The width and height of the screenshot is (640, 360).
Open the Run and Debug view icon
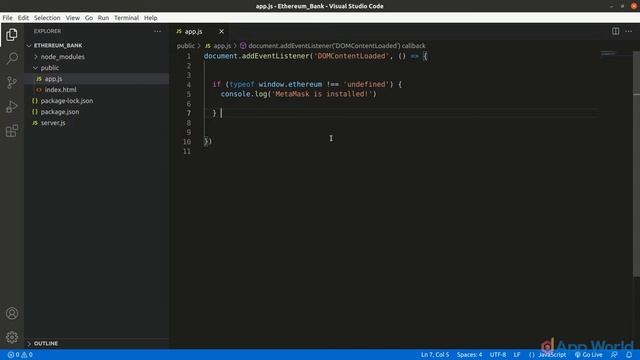coord(12,107)
